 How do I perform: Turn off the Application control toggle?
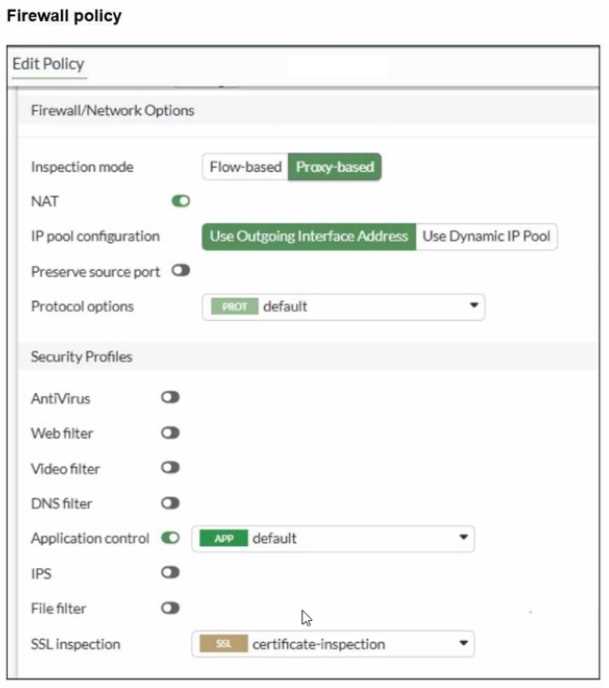click(170, 538)
